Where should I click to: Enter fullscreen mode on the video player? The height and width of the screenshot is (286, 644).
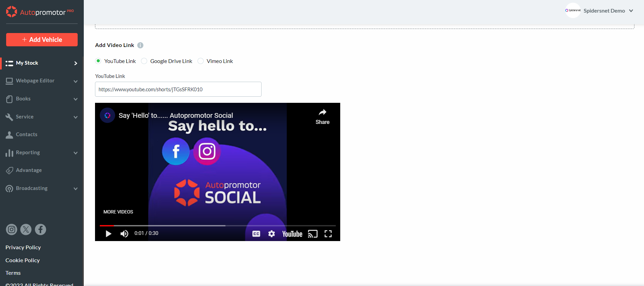click(x=328, y=234)
